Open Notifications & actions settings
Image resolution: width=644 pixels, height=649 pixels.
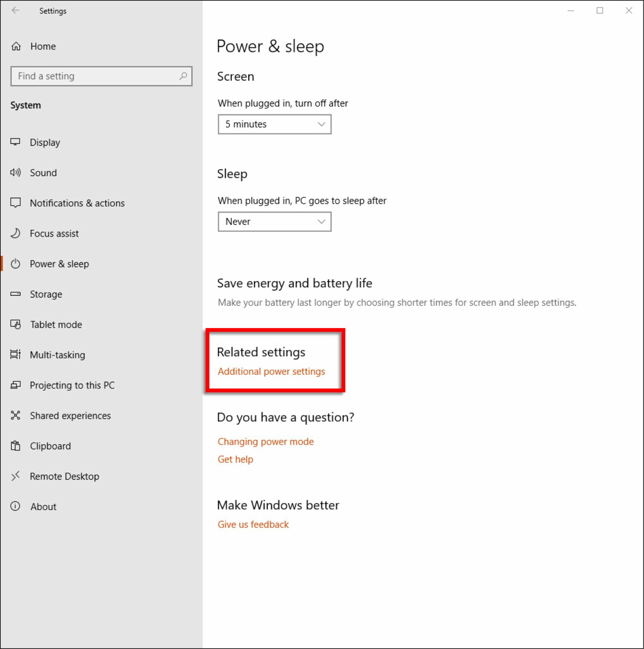pos(77,203)
